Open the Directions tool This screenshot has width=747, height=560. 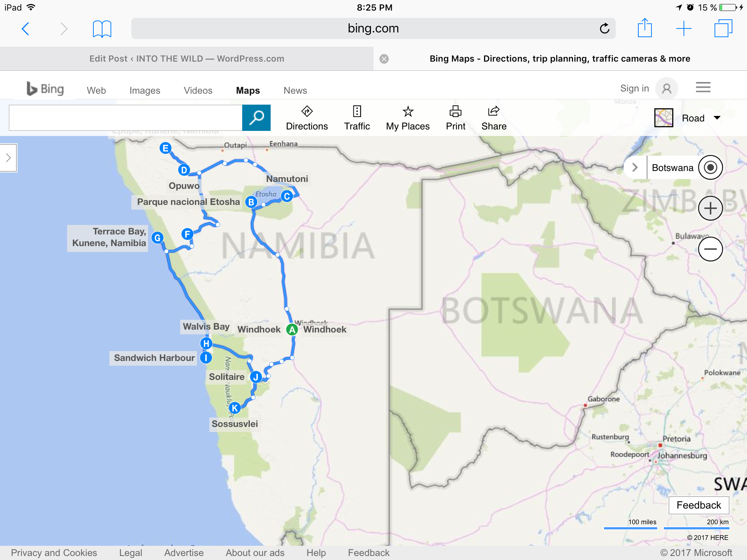307,118
